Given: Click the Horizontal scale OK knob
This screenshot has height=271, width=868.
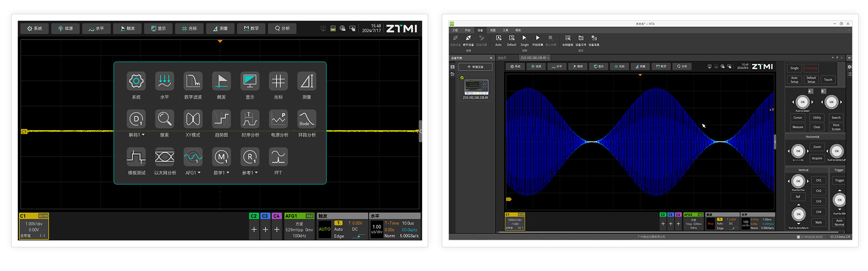Looking at the screenshot, I should click(798, 151).
